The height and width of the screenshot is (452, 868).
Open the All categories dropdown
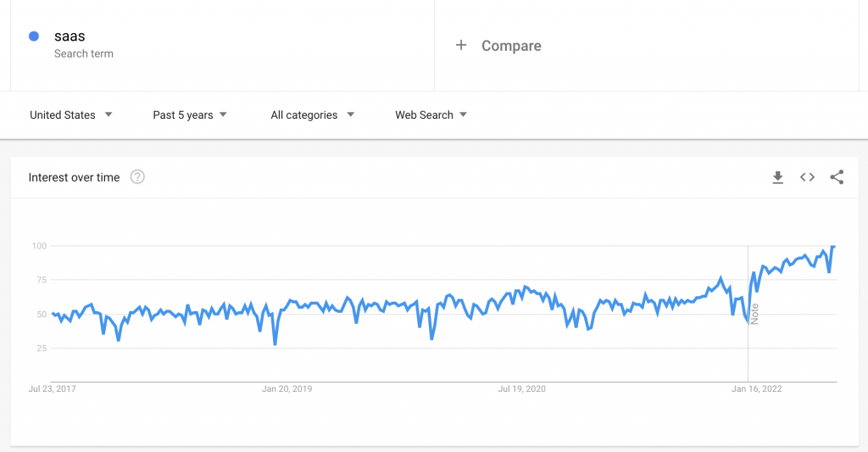click(x=312, y=115)
